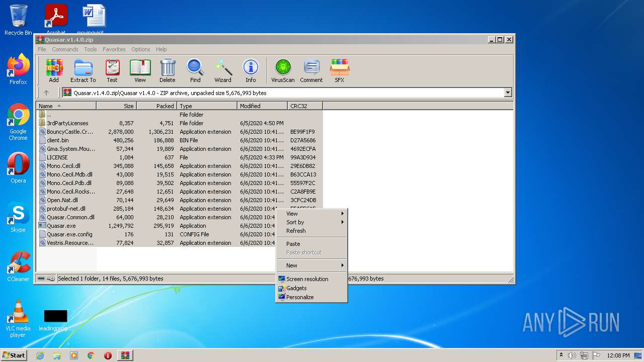This screenshot has width=644, height=362.
Task: Click the taskbar clock 12:08 PM
Action: click(x=618, y=355)
